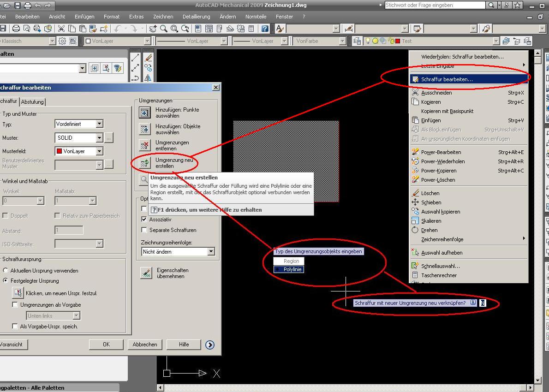Click the Copy icon in the standard toolbar
549x392 pixels.
coord(72,29)
